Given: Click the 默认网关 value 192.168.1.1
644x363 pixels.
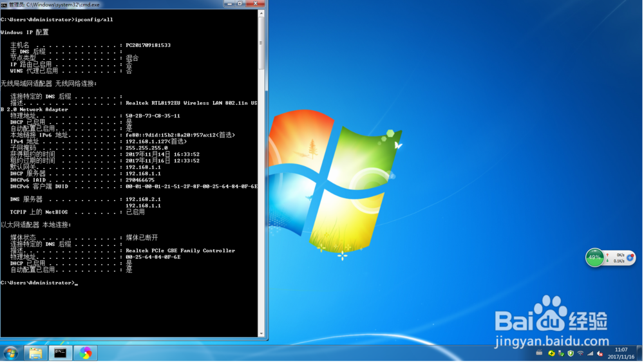Looking at the screenshot, I should 144,167.
